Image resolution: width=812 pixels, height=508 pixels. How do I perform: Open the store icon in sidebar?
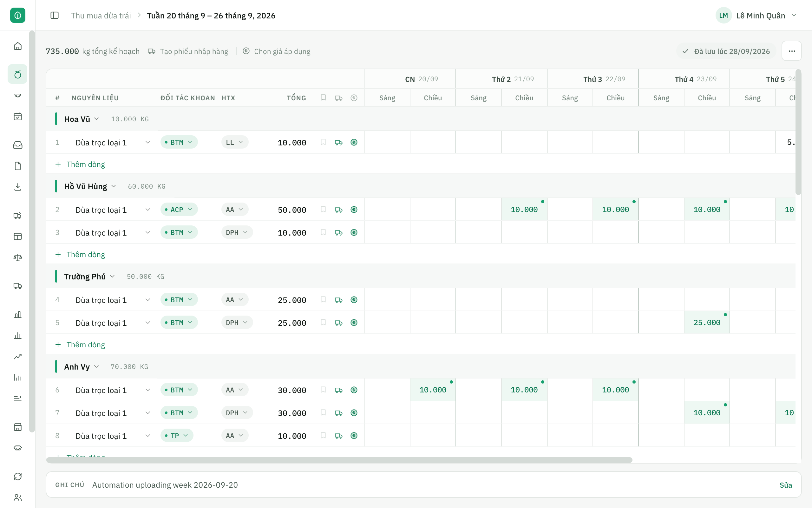tap(18, 427)
